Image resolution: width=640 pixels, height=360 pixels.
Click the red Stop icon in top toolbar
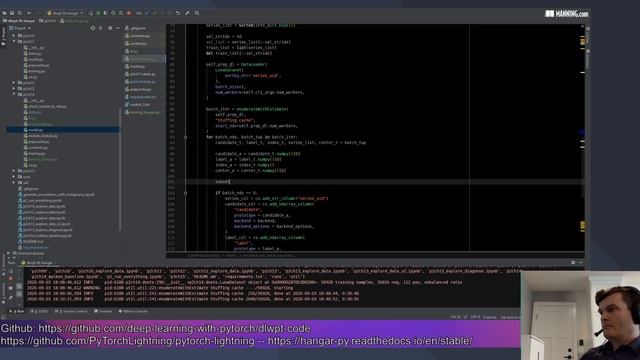pos(129,13)
